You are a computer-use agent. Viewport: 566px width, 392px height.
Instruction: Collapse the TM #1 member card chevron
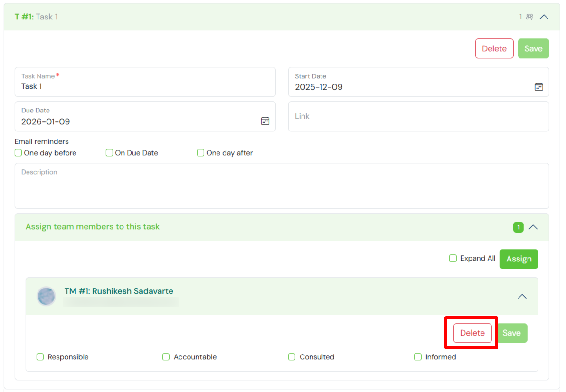pyautogui.click(x=522, y=296)
